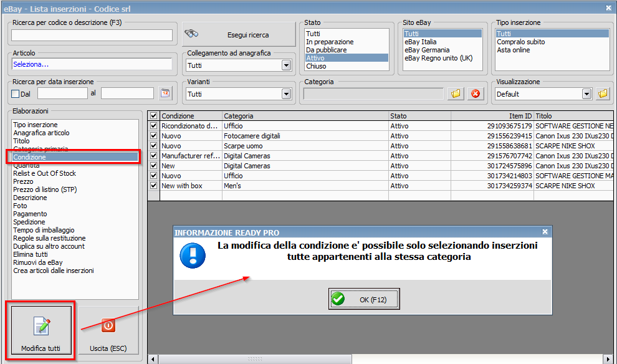Select eBay Regno unito (UK) site

pyautogui.click(x=438, y=58)
